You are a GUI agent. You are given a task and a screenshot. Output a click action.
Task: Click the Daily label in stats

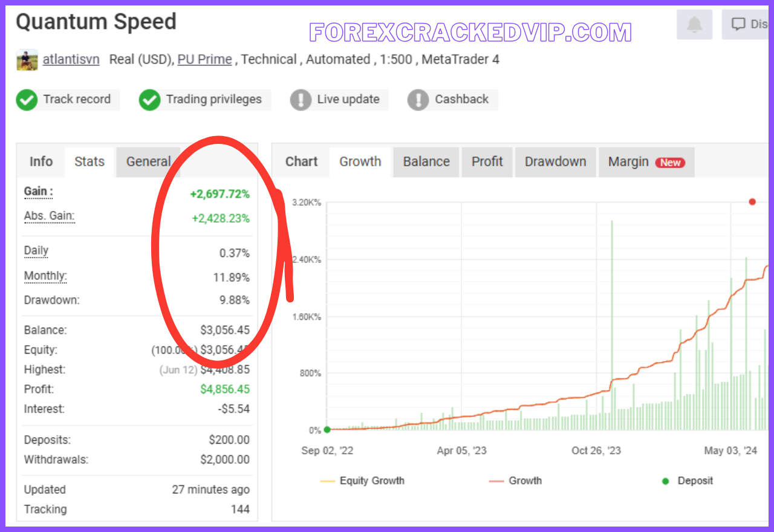click(36, 250)
